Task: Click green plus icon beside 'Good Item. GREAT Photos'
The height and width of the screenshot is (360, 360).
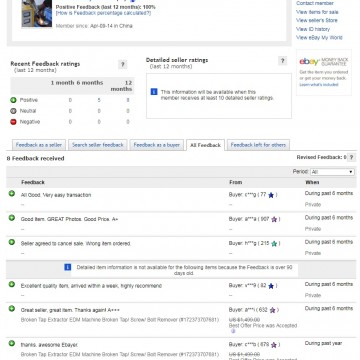Action: pos(12,218)
